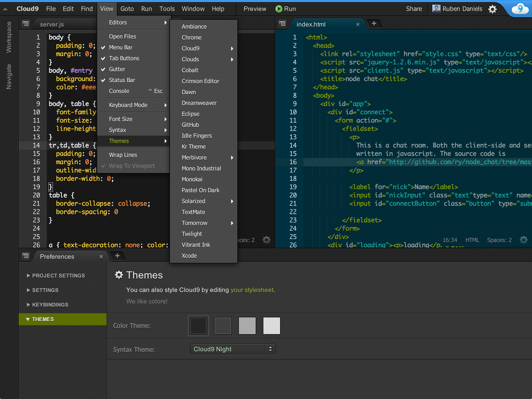The width and height of the screenshot is (532, 399).
Task: Open the Goto menu
Action: click(127, 9)
